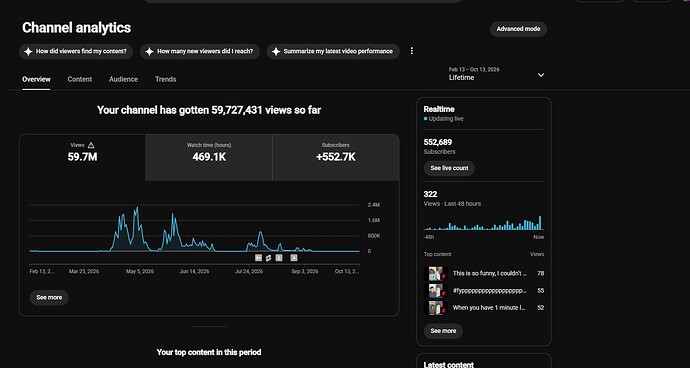Click the '9+' video marker under the chart

(x=258, y=258)
